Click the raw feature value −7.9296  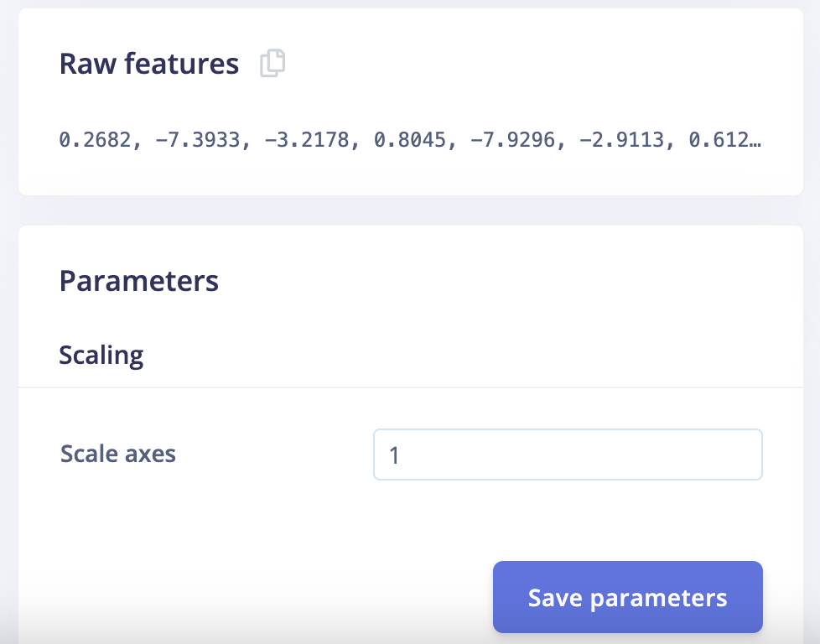click(511, 140)
